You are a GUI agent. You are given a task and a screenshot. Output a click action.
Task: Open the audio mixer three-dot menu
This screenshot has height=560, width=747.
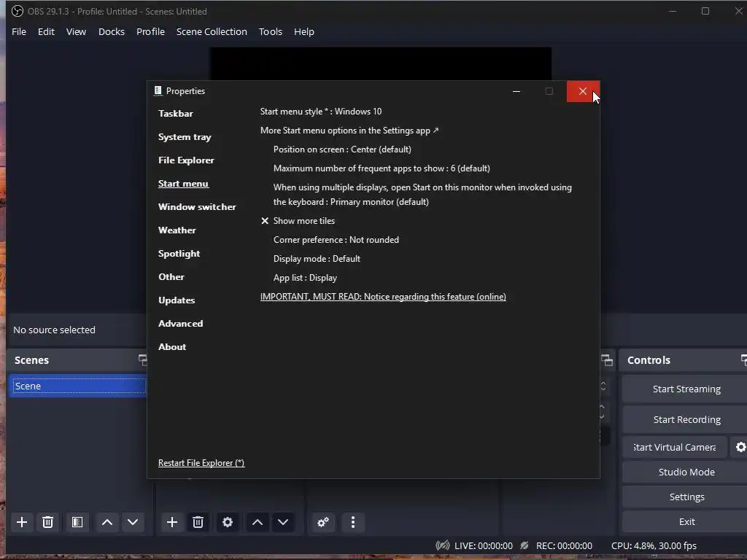pyautogui.click(x=353, y=522)
